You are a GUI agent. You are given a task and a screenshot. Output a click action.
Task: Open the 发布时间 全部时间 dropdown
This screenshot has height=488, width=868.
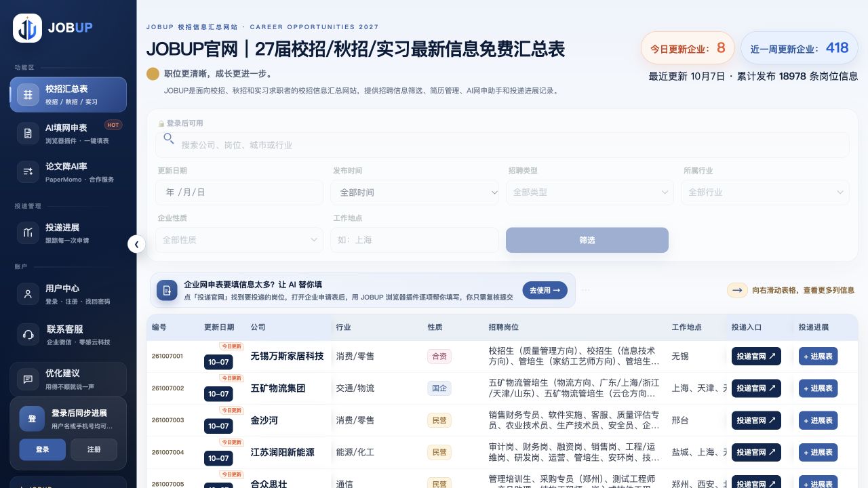[415, 192]
